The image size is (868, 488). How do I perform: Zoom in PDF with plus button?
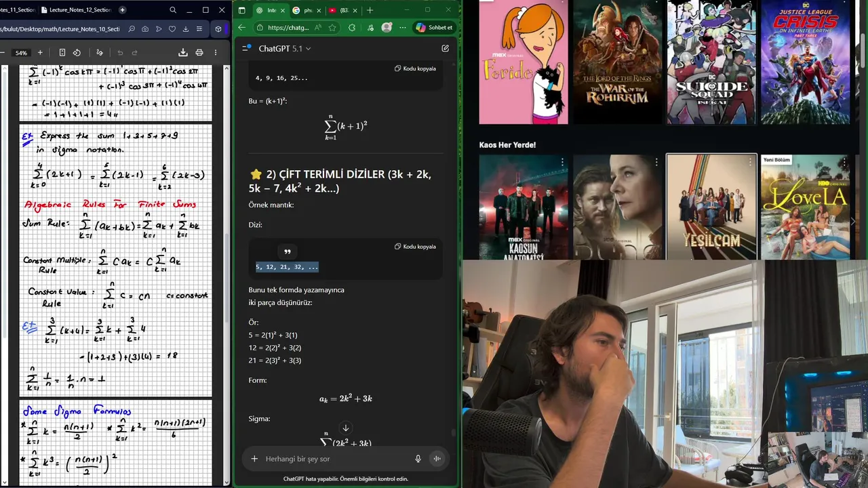pos(40,52)
